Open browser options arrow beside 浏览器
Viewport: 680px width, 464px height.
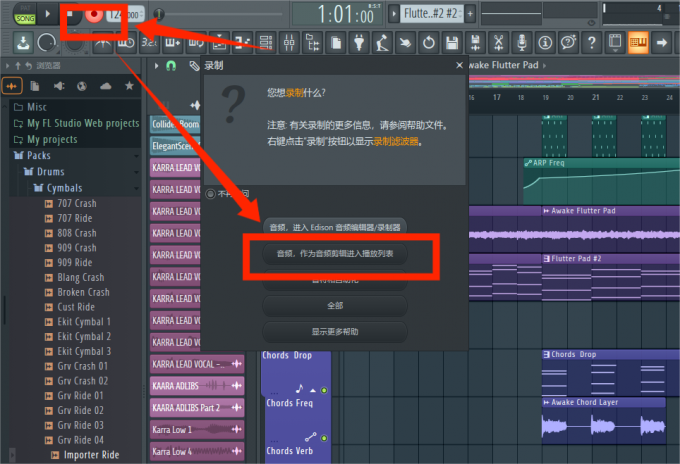[x=7, y=66]
